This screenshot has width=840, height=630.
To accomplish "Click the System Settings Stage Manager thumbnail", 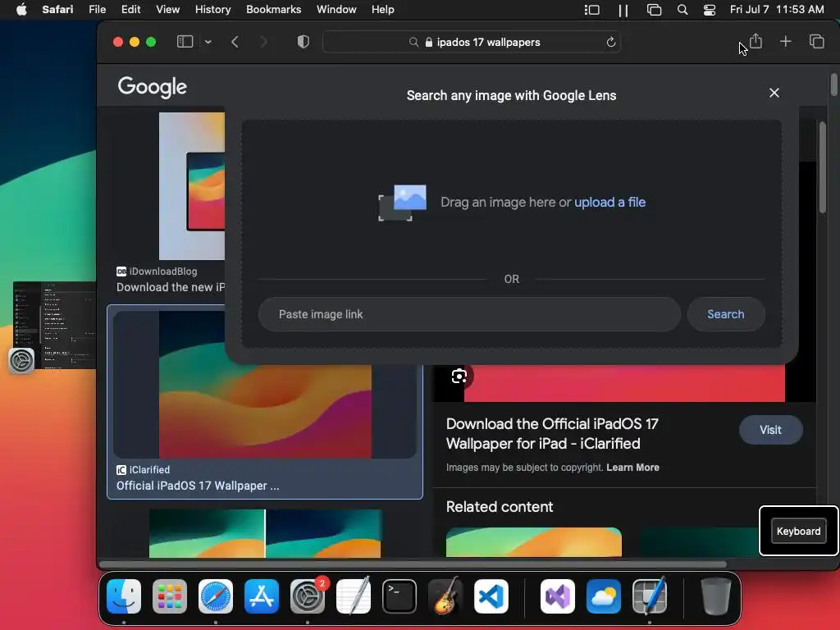I will tap(53, 325).
